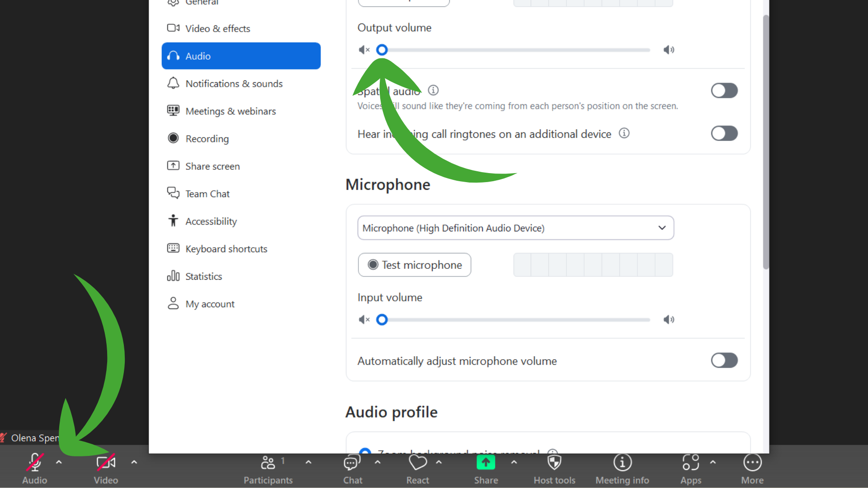Enable Spatial audio
The image size is (868, 488).
coord(724,90)
